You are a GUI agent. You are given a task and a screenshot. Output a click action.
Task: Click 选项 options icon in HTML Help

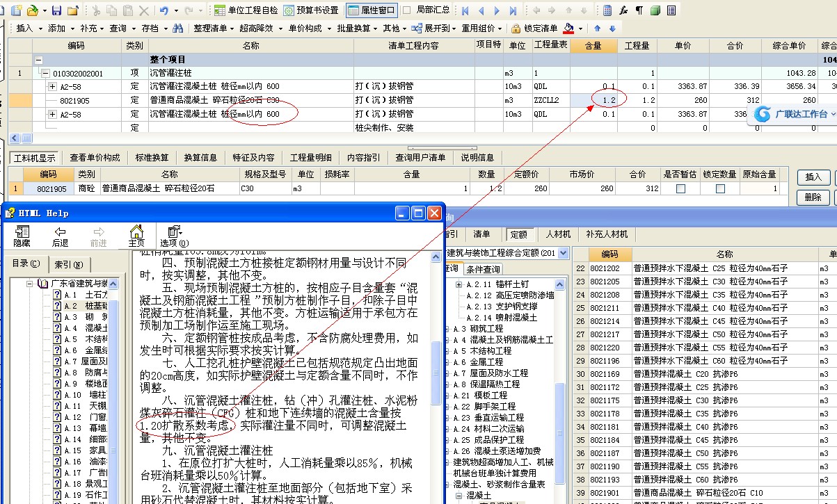[x=174, y=236]
